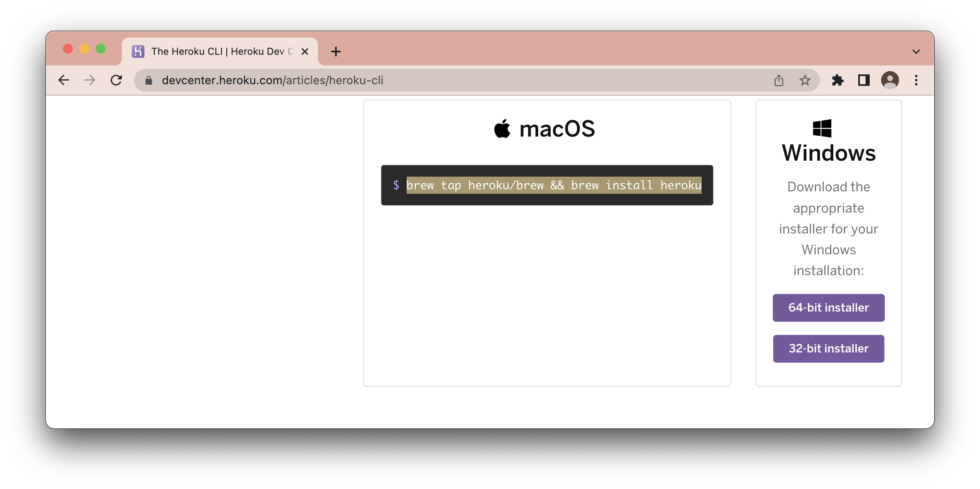
Task: Close the Heroku CLI tab
Action: 304,52
